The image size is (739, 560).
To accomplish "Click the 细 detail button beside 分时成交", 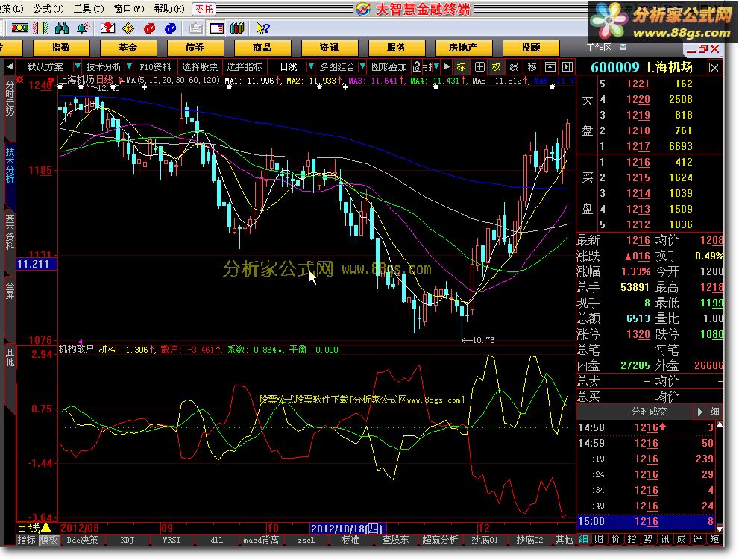I will coord(714,412).
